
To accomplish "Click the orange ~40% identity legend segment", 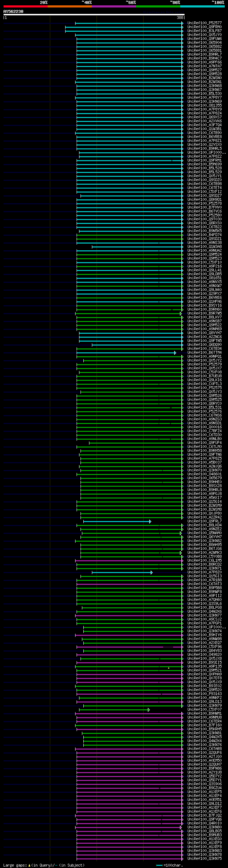I will click(x=69, y=6).
